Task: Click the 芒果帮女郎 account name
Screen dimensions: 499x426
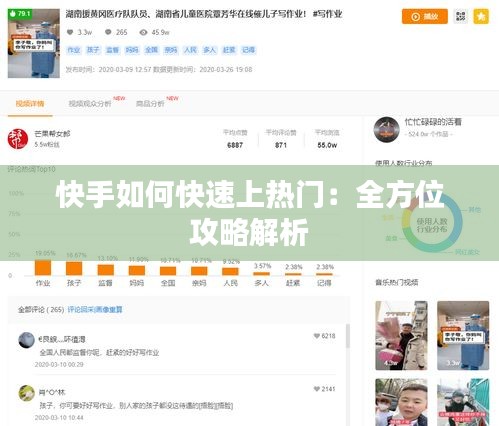Action: pos(52,134)
